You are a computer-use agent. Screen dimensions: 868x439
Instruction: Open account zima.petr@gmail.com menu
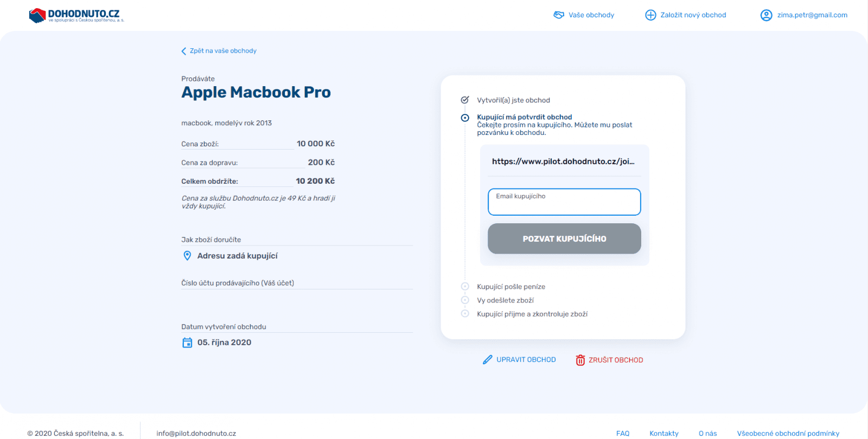pyautogui.click(x=812, y=15)
